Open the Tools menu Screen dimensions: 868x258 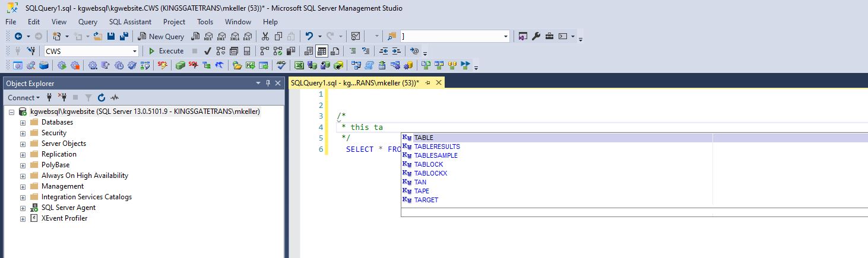click(205, 21)
